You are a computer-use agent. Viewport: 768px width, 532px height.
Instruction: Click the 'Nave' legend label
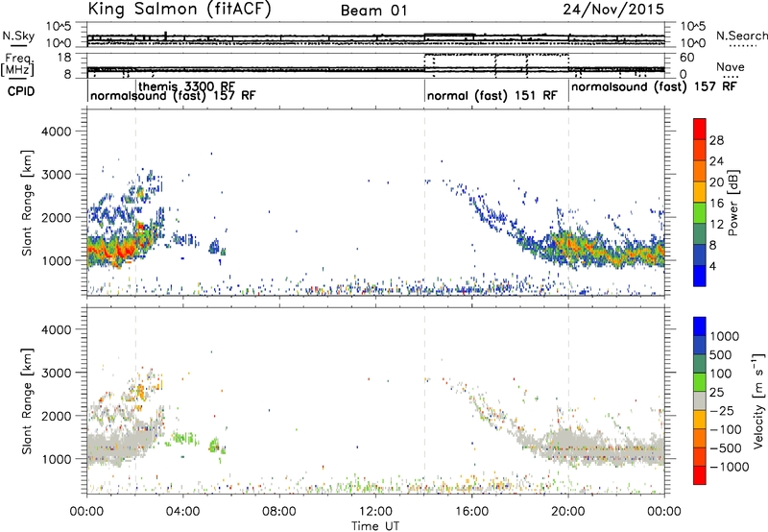point(731,67)
